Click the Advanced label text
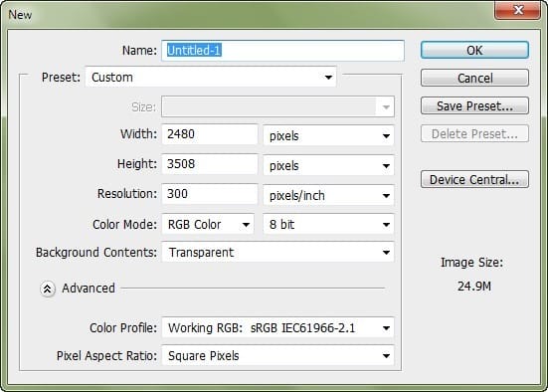548x392 pixels. 89,289
